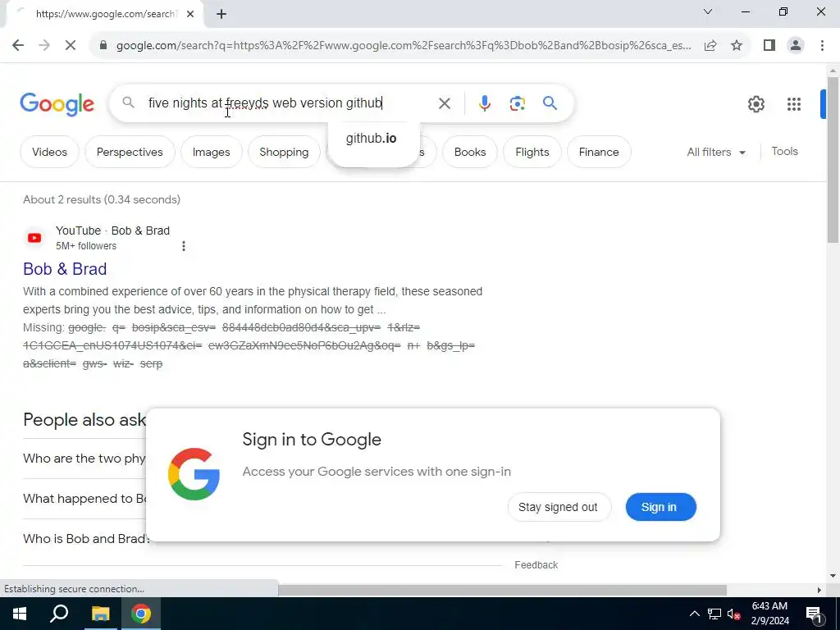
Task: Bookmark this page with star icon
Action: (737, 46)
